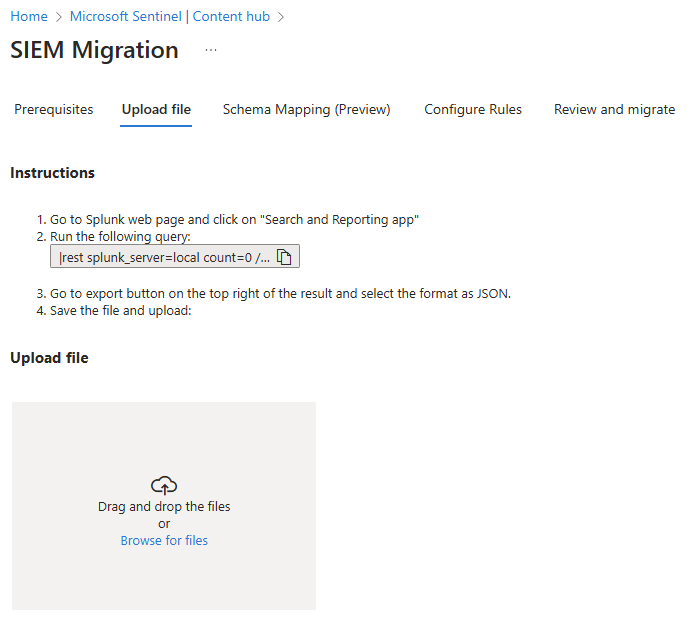The image size is (690, 622).
Task: Go to the Configure Rules tab
Action: pyautogui.click(x=473, y=109)
